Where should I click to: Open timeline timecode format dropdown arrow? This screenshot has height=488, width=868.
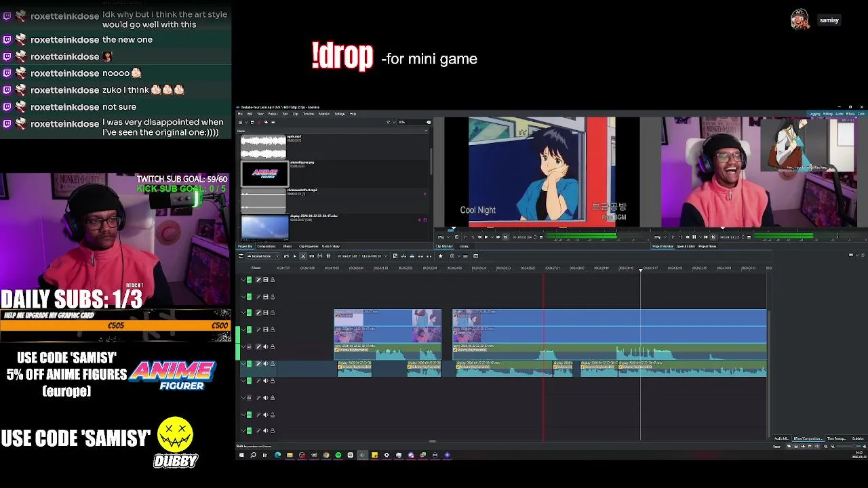tap(385, 256)
